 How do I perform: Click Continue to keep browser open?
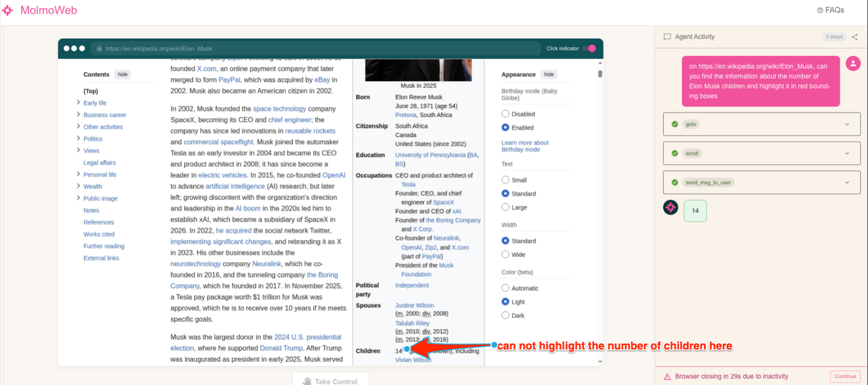(x=845, y=377)
